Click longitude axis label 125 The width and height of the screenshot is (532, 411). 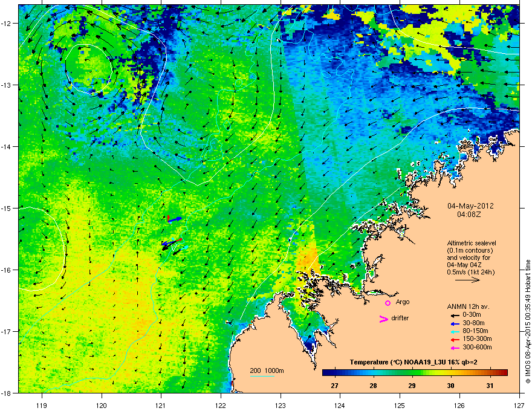(400, 405)
